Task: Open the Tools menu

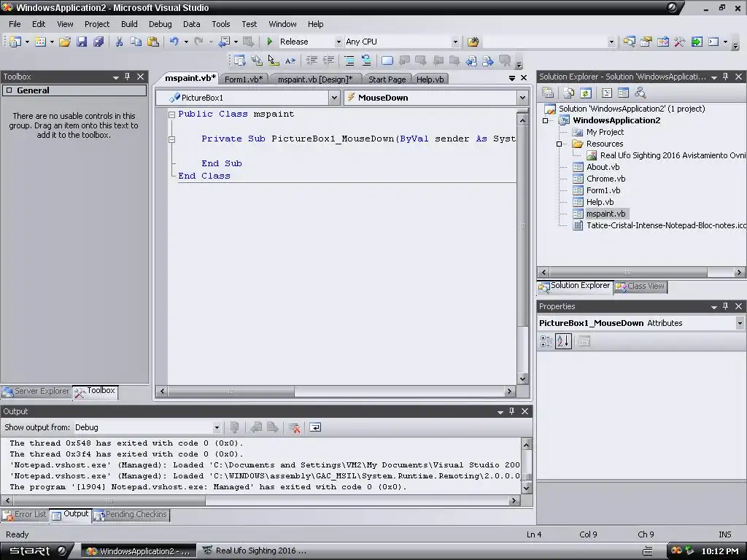Action: point(220,24)
